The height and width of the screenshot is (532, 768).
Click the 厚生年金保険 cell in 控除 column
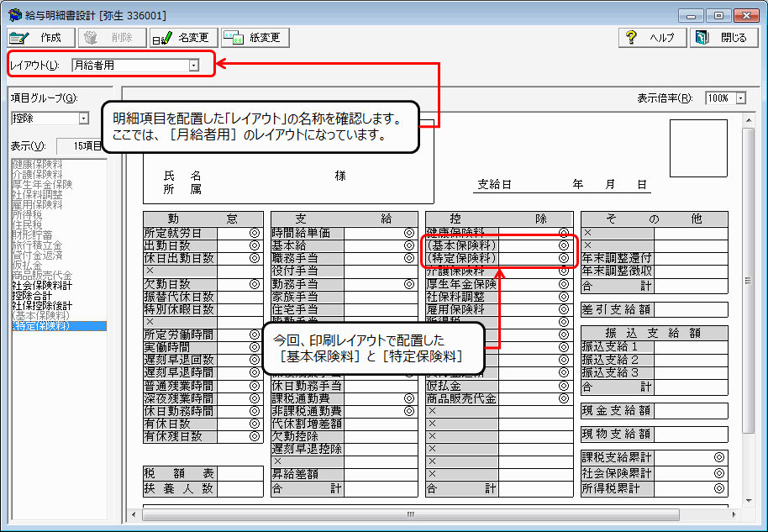pos(462,284)
